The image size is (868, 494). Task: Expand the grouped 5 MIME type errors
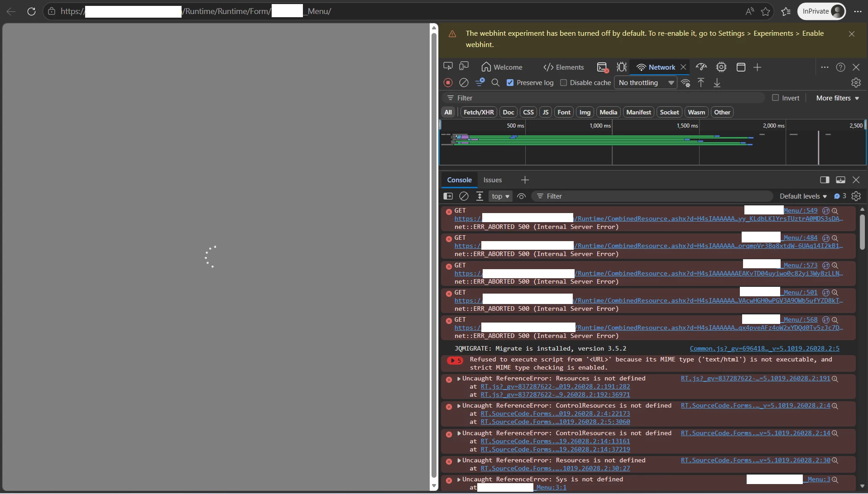[x=455, y=361]
